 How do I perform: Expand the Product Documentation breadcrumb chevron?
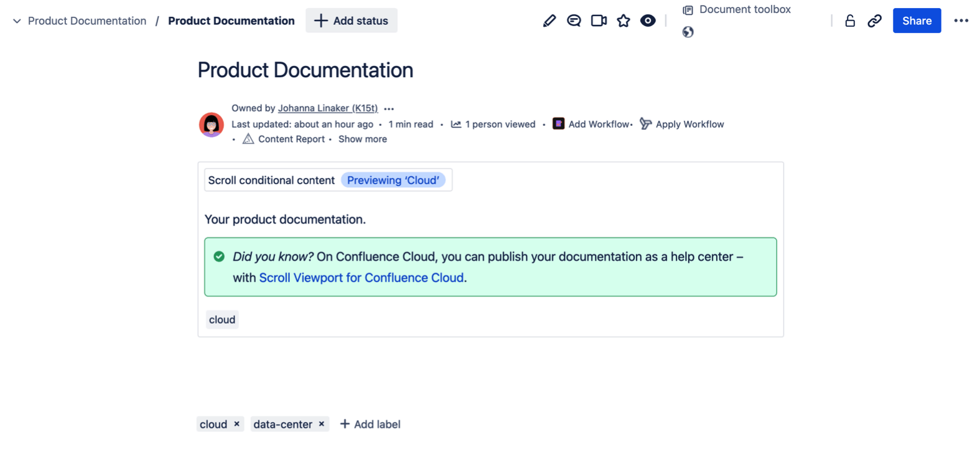tap(17, 21)
